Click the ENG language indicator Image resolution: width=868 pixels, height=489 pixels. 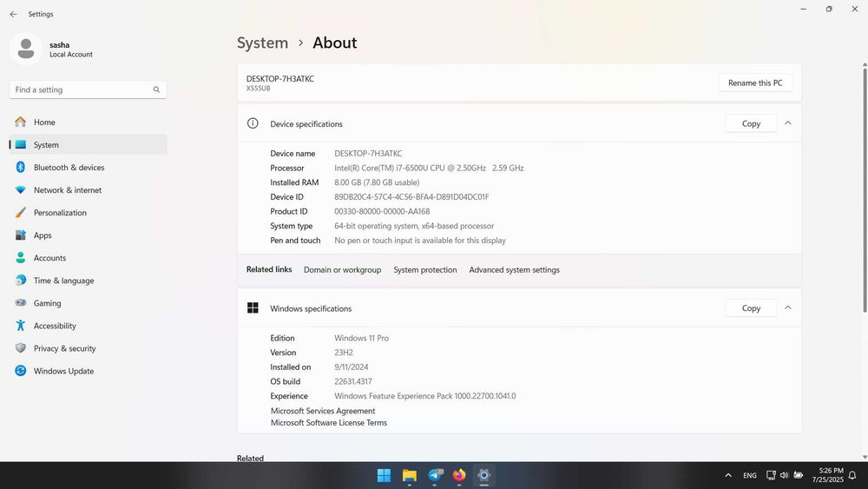click(x=750, y=475)
